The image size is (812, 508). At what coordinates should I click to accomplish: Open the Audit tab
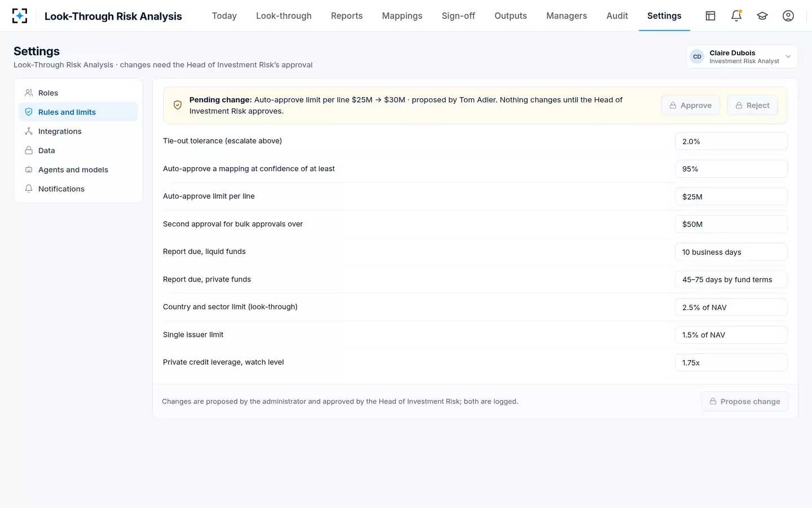(x=617, y=16)
